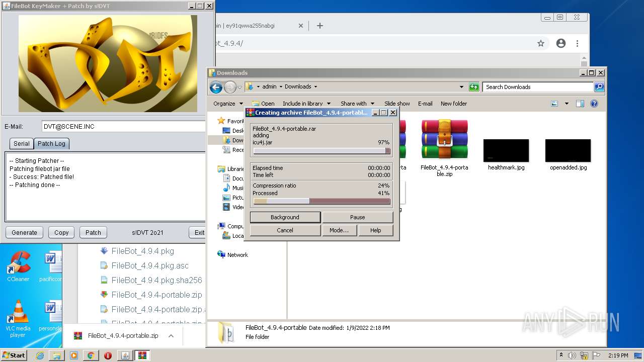
Task: Click New folder in Explorer toolbar
Action: pos(454,104)
